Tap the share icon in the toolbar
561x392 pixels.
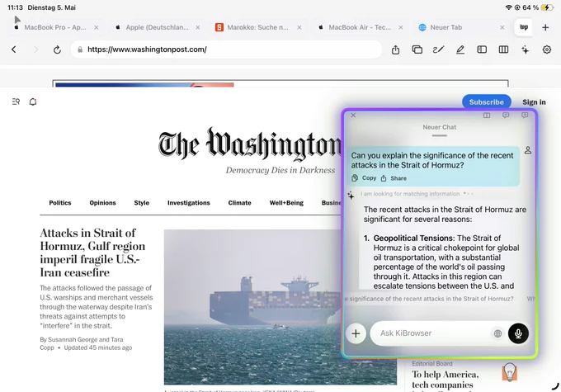click(395, 50)
